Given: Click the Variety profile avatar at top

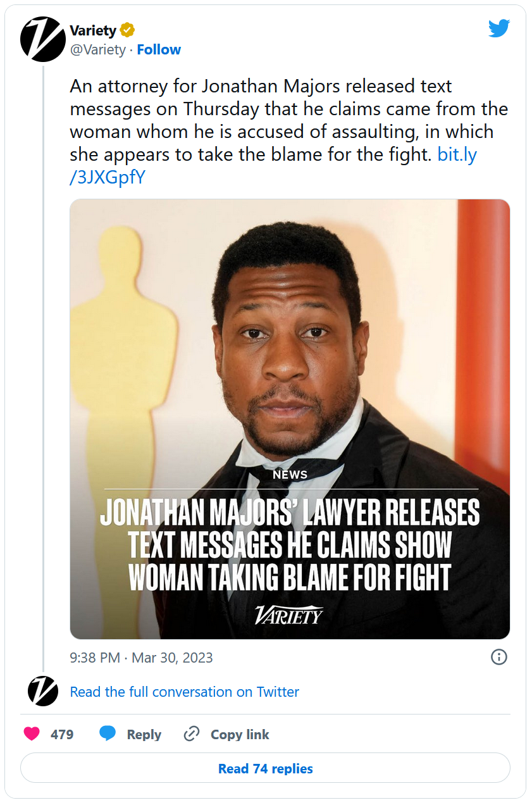Looking at the screenshot, I should (x=43, y=39).
